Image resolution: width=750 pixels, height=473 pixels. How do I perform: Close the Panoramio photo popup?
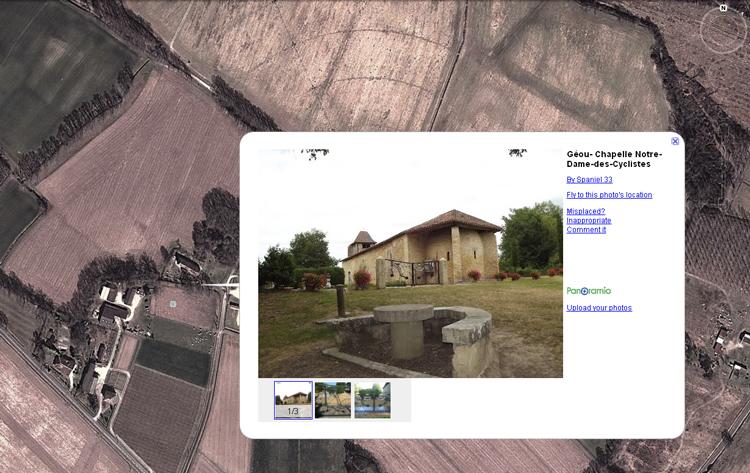pyautogui.click(x=675, y=141)
